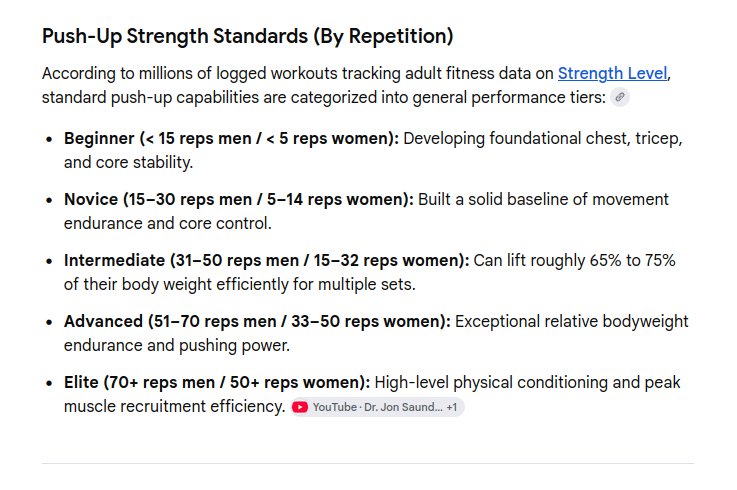Click the bold 'Advanced (51–70 reps men' label

click(x=170, y=322)
